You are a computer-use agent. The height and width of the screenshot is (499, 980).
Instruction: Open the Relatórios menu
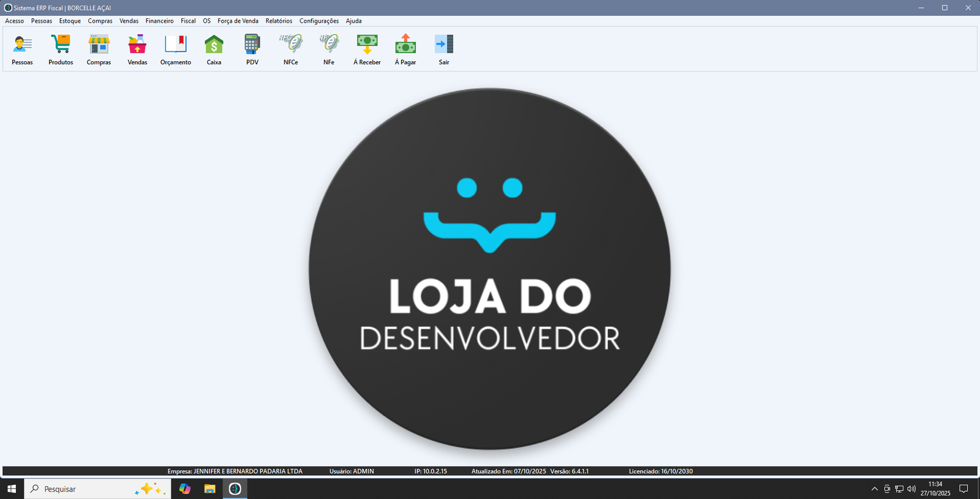tap(279, 21)
